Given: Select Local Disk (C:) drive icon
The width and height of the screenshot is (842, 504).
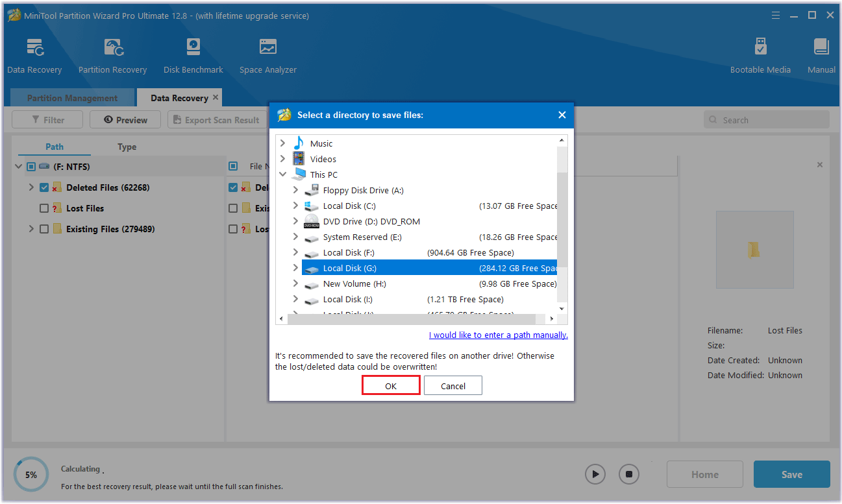Looking at the screenshot, I should 312,206.
